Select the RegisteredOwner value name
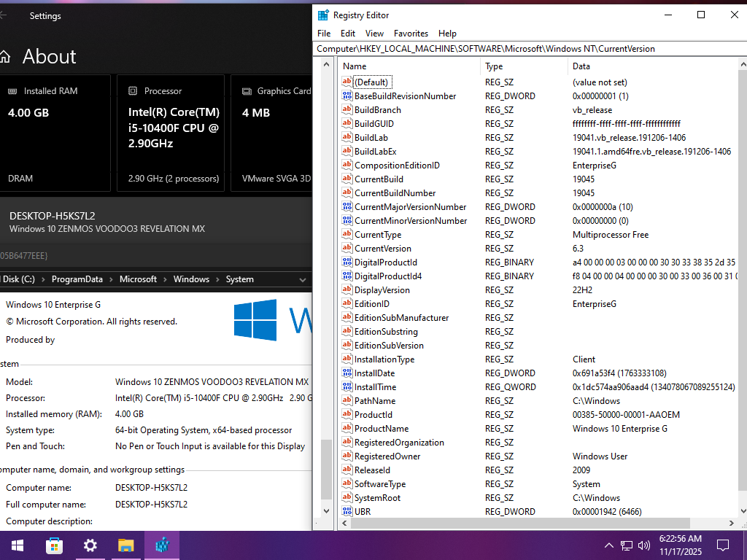This screenshot has width=747, height=560. (387, 456)
